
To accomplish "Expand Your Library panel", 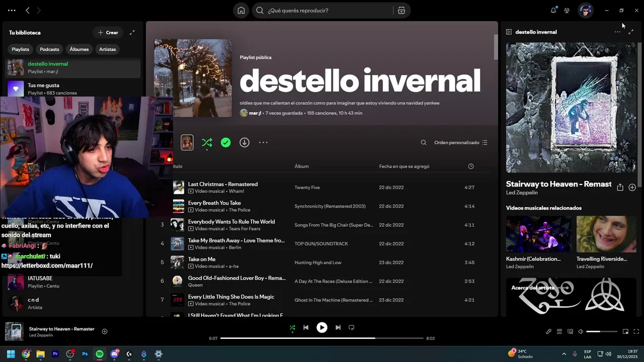I will (x=132, y=33).
